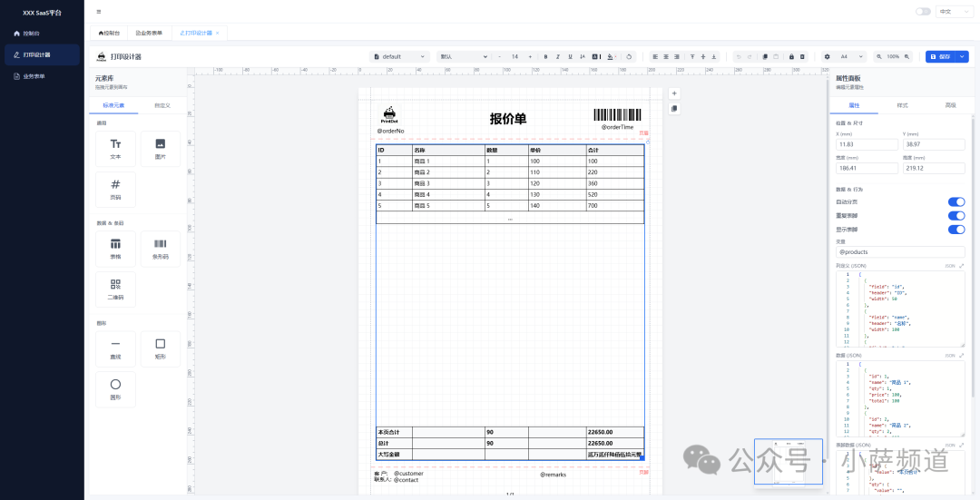
Task: Close the 打印设计器 page tab
Action: pos(218,34)
